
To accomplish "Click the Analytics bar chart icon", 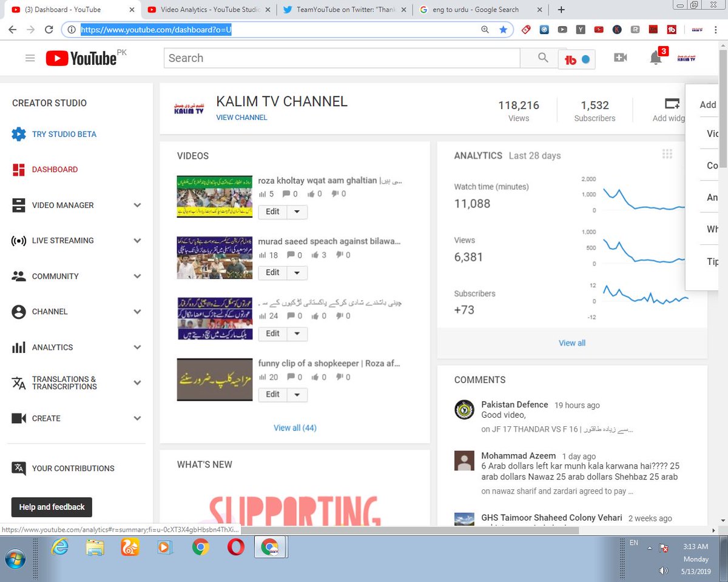I will (x=19, y=347).
